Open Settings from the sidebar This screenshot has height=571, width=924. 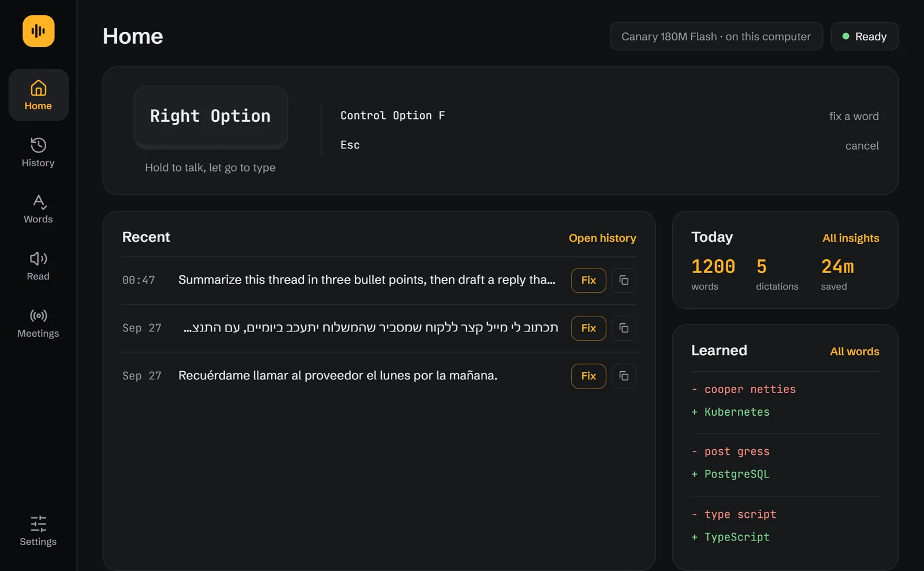(x=39, y=531)
